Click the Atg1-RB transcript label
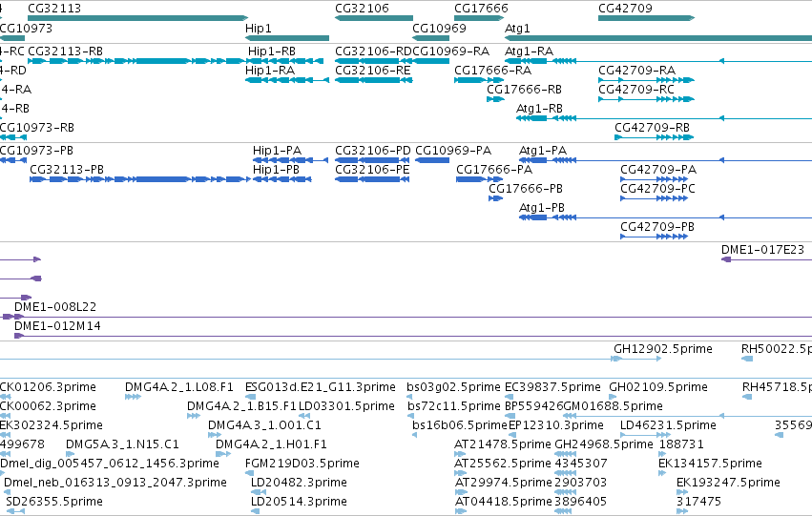Image resolution: width=812 pixels, height=516 pixels. [x=539, y=109]
